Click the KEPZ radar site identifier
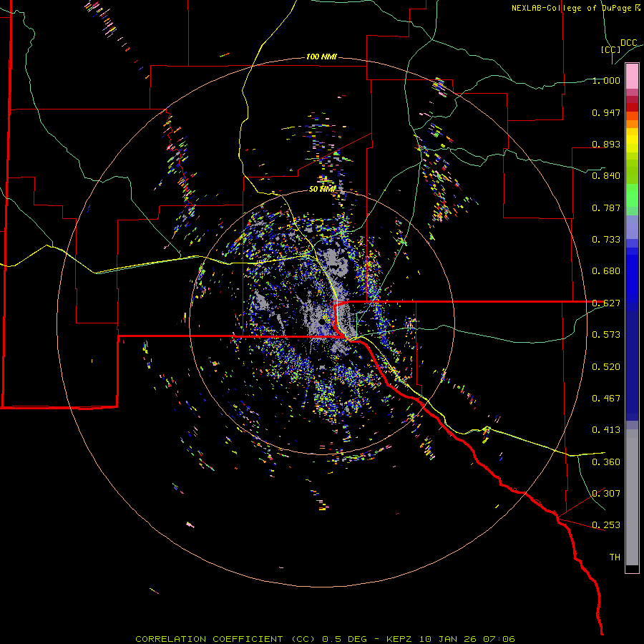Image resolution: width=644 pixels, height=644 pixels. (401, 639)
